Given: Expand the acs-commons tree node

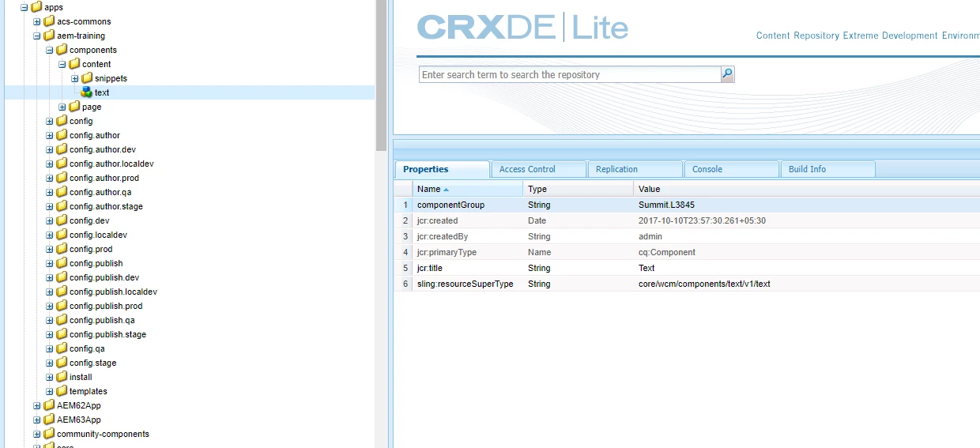Looking at the screenshot, I should [x=37, y=21].
